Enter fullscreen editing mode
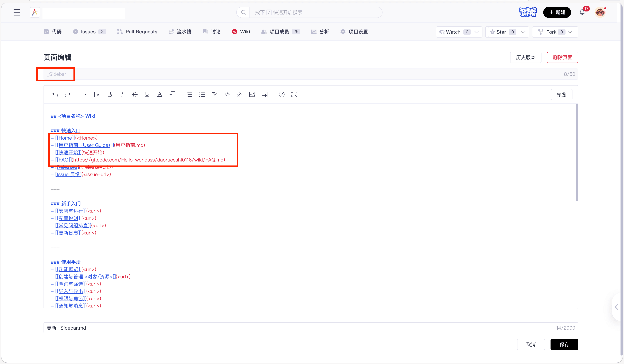 point(294,94)
